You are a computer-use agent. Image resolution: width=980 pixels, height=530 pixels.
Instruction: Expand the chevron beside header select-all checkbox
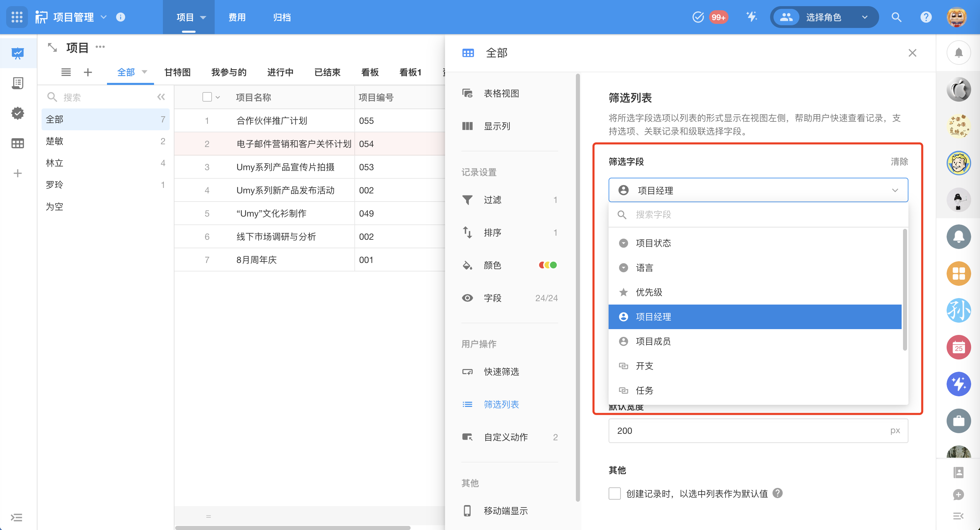point(218,98)
